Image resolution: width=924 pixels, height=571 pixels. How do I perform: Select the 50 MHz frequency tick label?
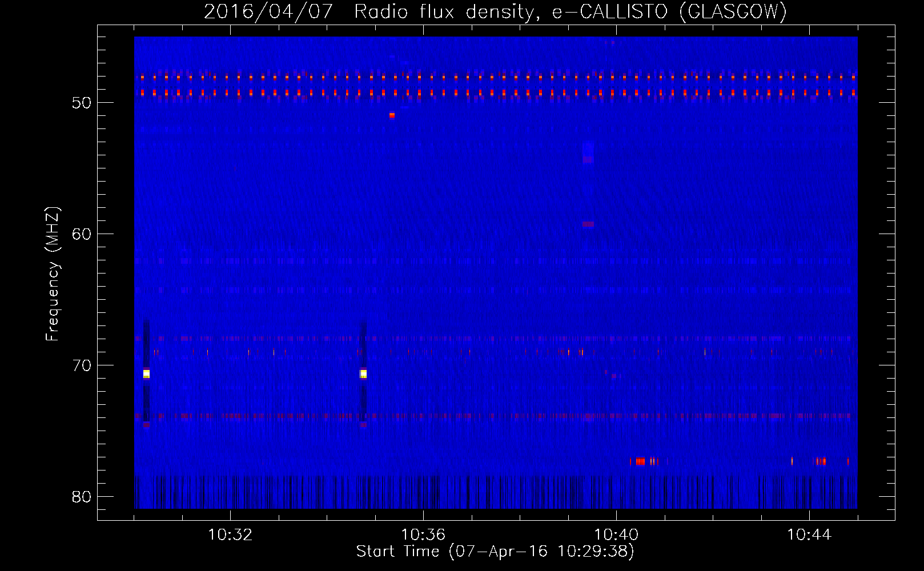[x=82, y=103]
